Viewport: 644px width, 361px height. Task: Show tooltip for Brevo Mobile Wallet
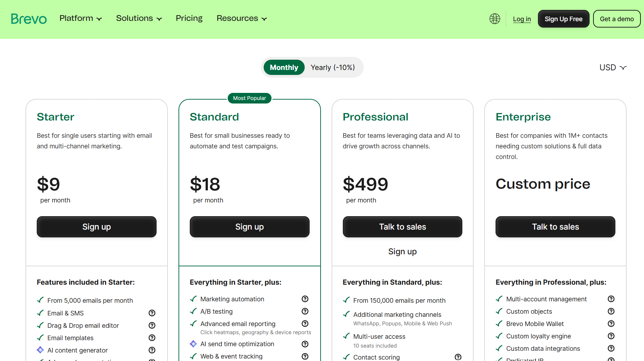pyautogui.click(x=611, y=324)
